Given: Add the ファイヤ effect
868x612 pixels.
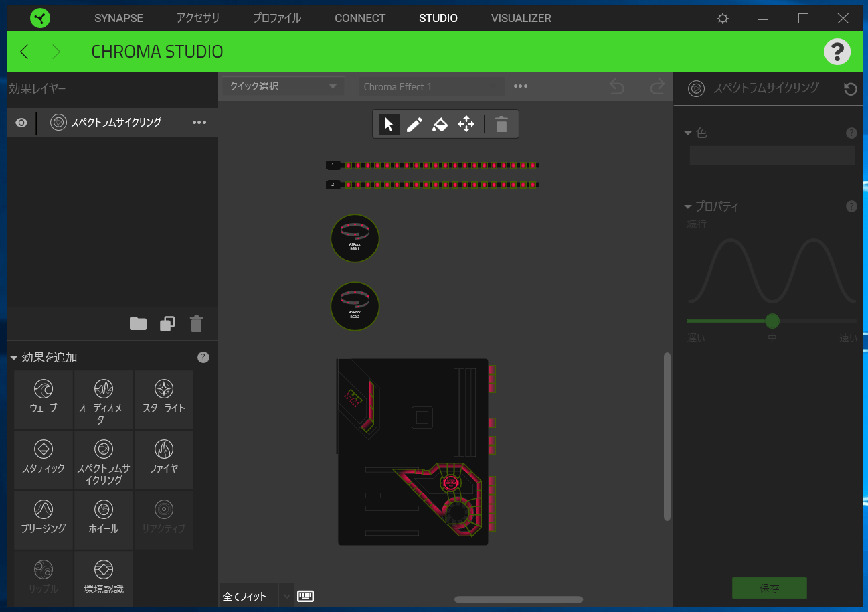Looking at the screenshot, I should pyautogui.click(x=164, y=460).
